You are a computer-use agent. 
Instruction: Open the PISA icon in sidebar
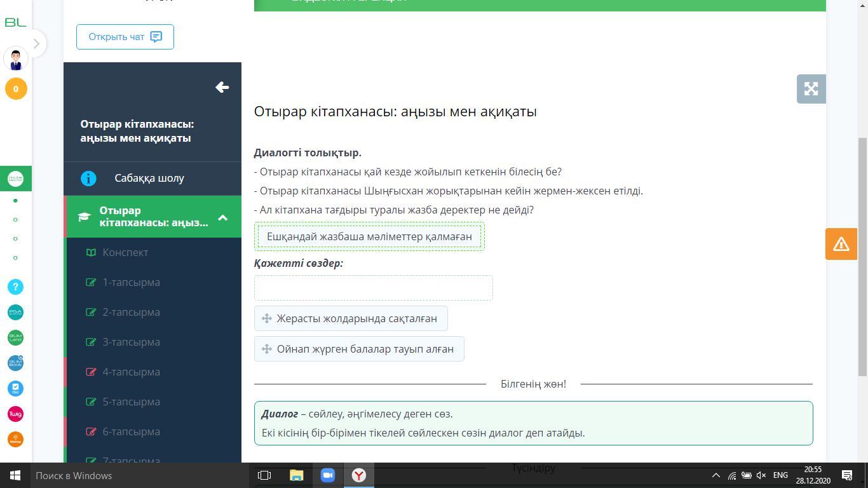(16, 313)
